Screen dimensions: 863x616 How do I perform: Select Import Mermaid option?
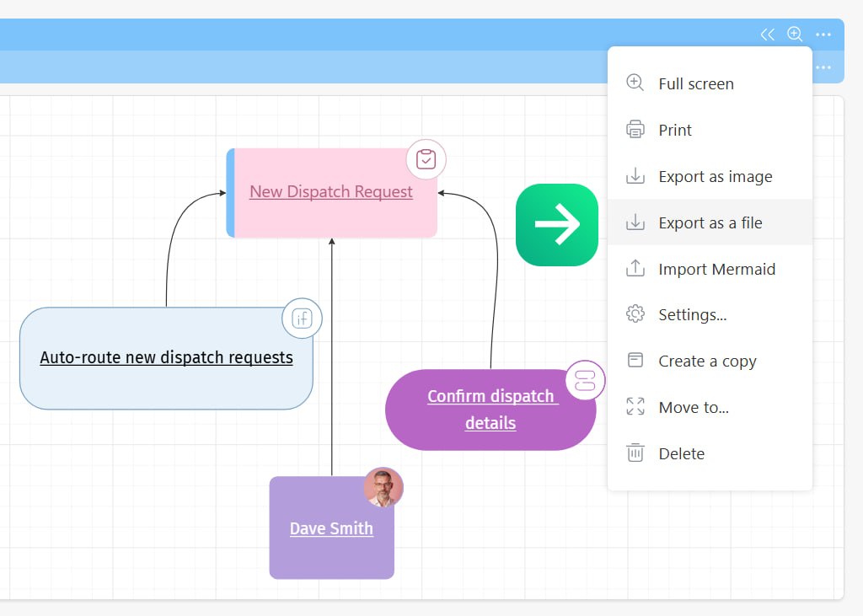click(710, 269)
